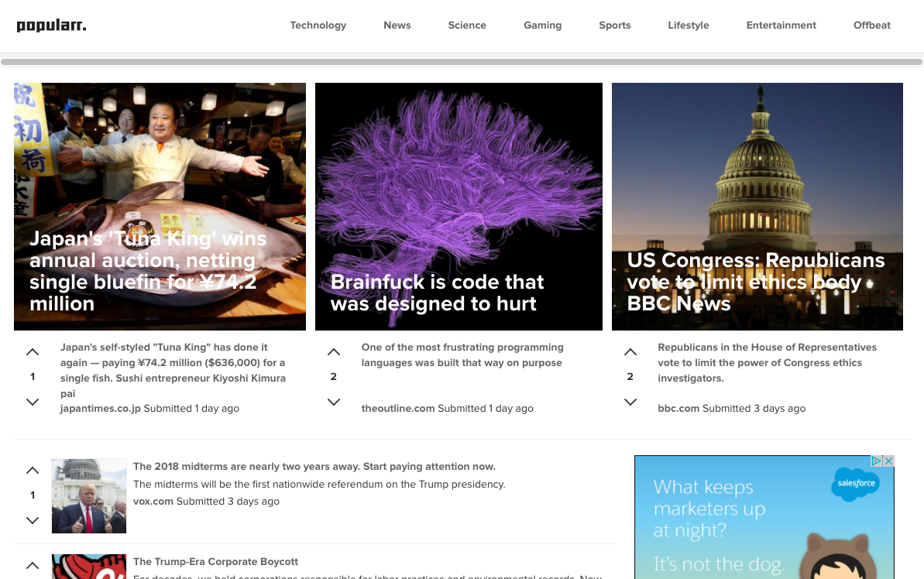Click the 'first nationwide referendum' description text
The height and width of the screenshot is (579, 924).
[319, 484]
